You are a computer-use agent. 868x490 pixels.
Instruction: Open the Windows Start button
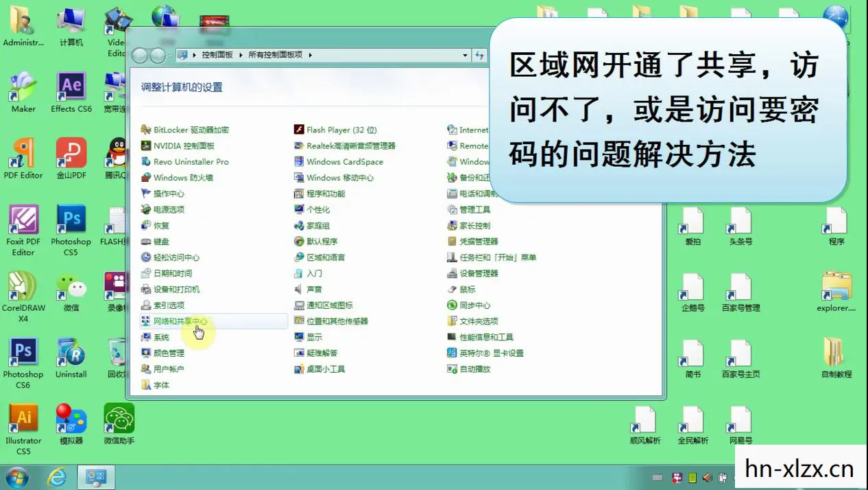coord(16,477)
